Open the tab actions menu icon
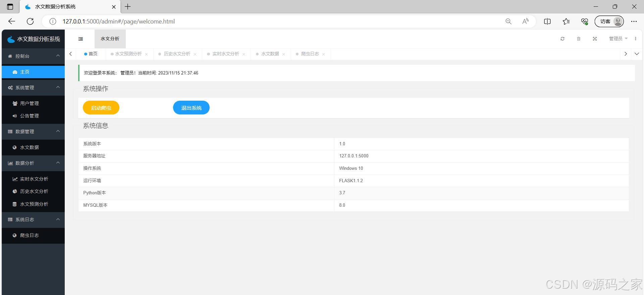The width and height of the screenshot is (644, 295). [10, 6]
